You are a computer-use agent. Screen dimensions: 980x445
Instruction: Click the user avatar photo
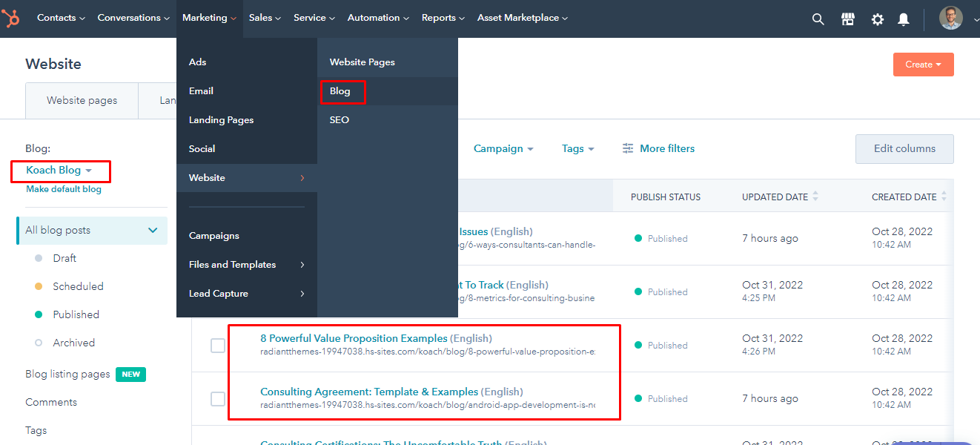(x=951, y=19)
